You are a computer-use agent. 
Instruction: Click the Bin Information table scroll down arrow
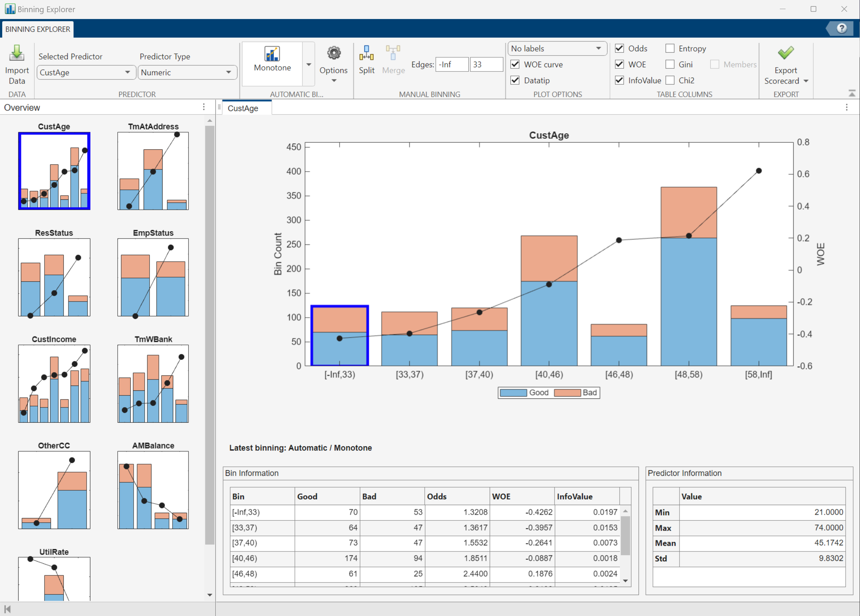[625, 581]
